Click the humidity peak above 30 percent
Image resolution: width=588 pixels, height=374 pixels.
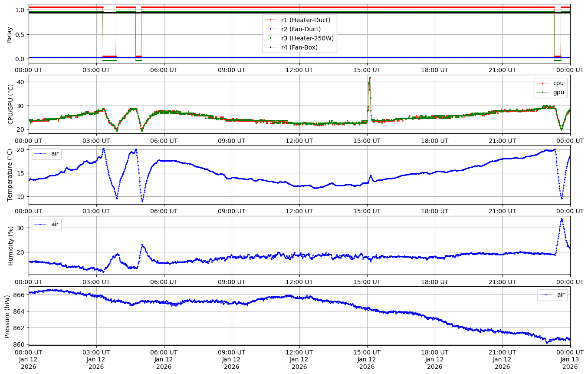tap(562, 219)
